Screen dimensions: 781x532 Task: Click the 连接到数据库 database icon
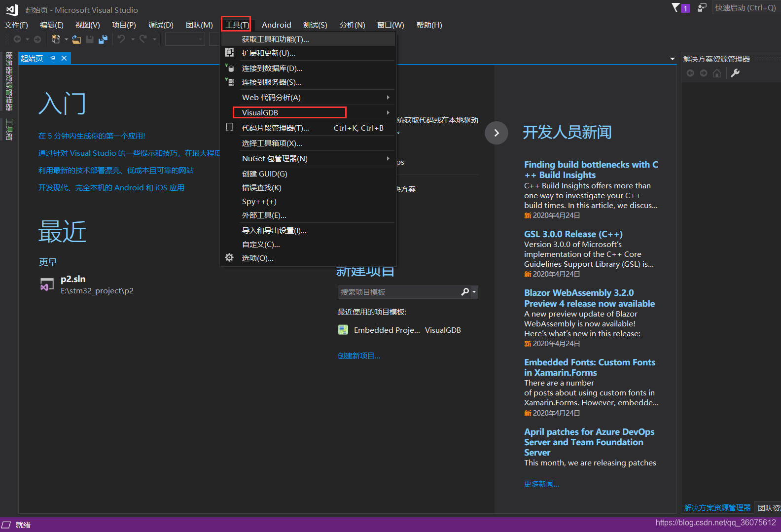pyautogui.click(x=229, y=68)
